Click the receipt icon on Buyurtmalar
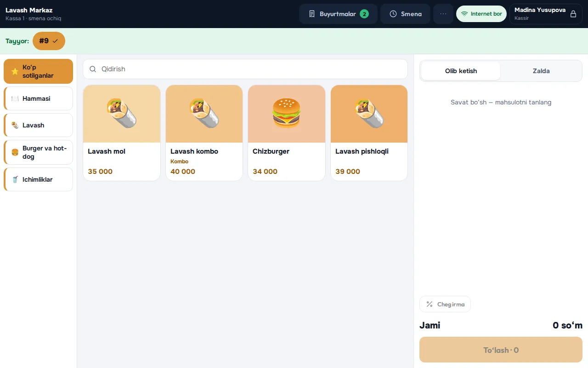 coord(312,14)
